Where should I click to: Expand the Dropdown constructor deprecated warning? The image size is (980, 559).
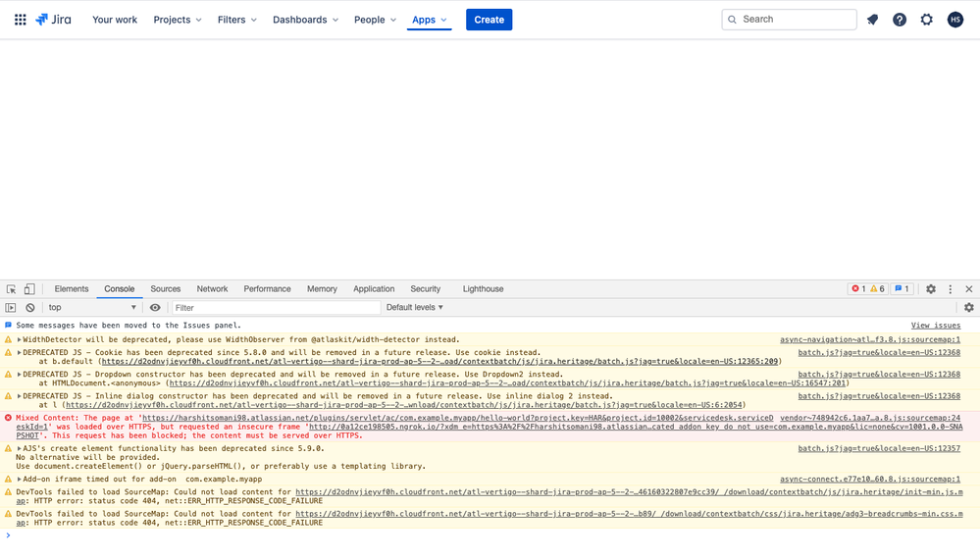(19, 375)
